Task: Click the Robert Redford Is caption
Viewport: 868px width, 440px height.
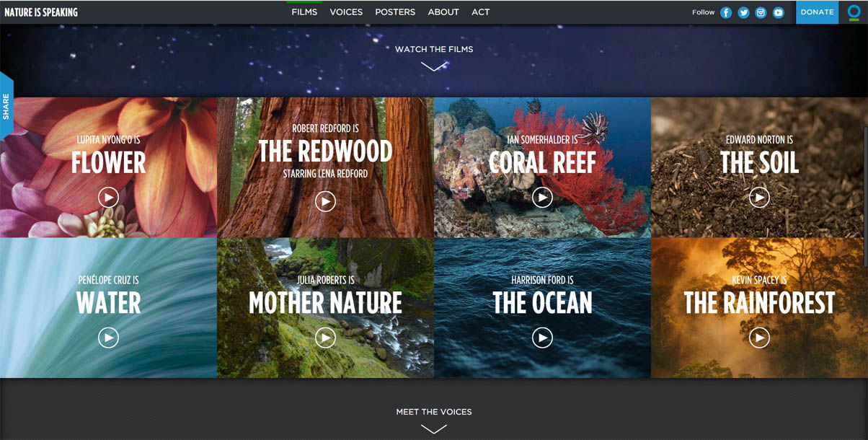Action: tap(325, 128)
